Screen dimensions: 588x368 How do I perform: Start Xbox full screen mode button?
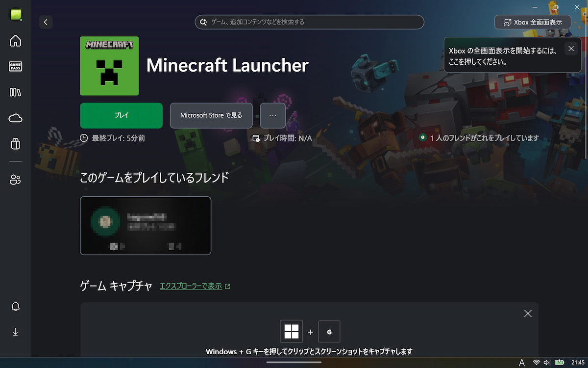[x=533, y=22]
